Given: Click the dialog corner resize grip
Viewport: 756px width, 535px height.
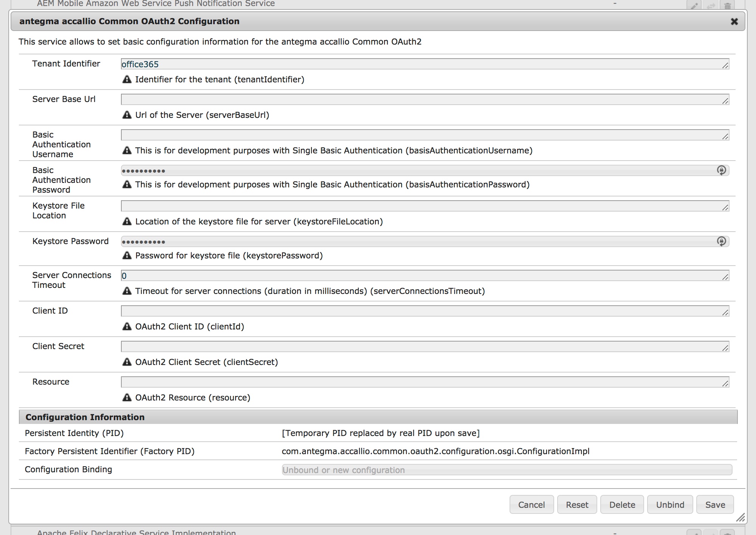Looking at the screenshot, I should [741, 517].
